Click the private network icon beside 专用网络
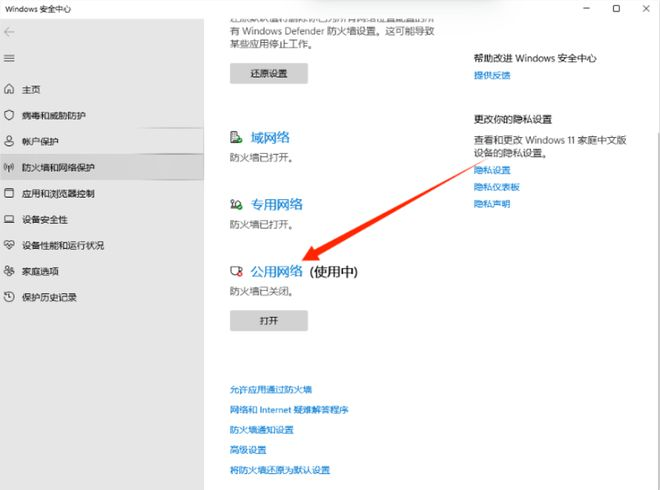The width and height of the screenshot is (660, 490). point(236,205)
